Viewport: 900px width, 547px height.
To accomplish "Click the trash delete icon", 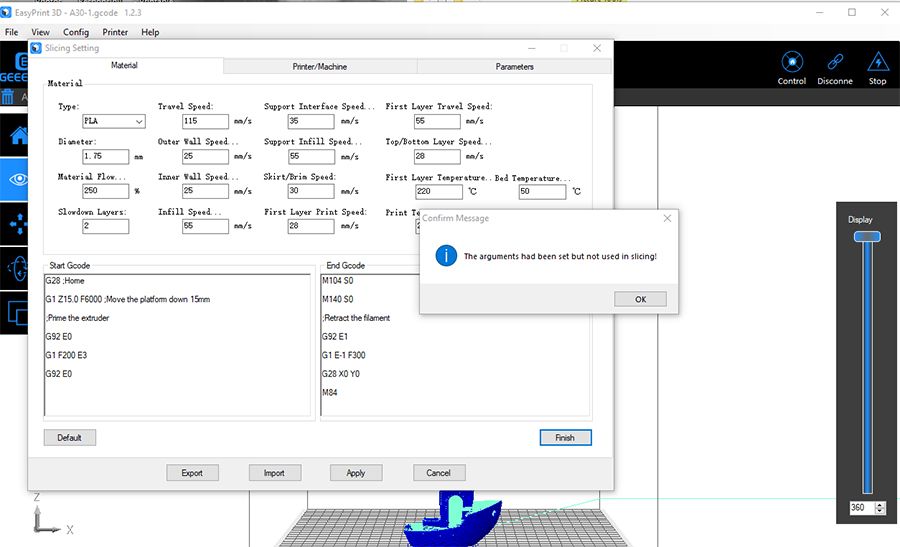I will pos(7,97).
